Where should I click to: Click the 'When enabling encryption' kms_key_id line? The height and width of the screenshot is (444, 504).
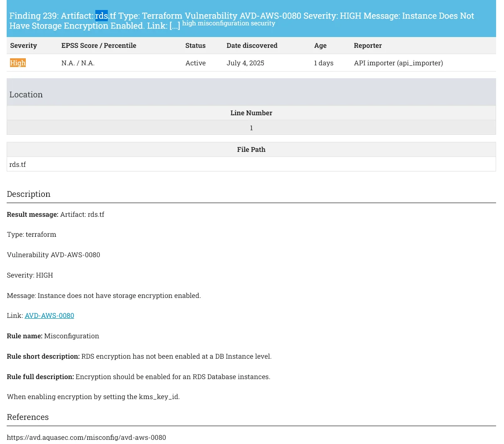tap(93, 397)
